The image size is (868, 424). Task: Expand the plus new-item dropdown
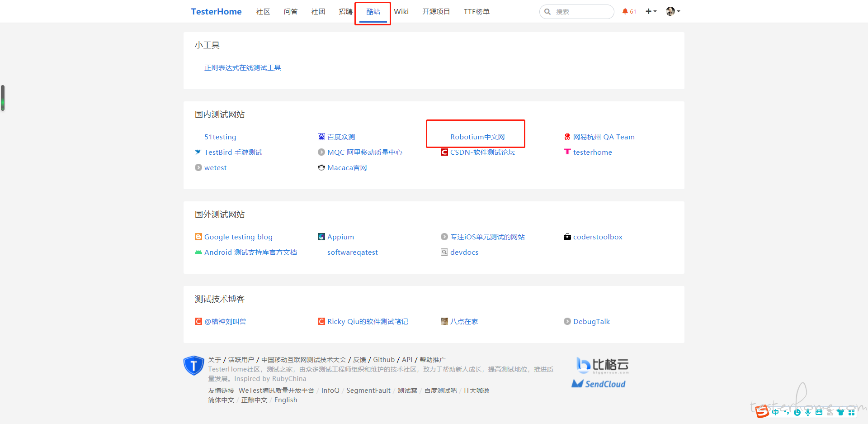coord(651,11)
